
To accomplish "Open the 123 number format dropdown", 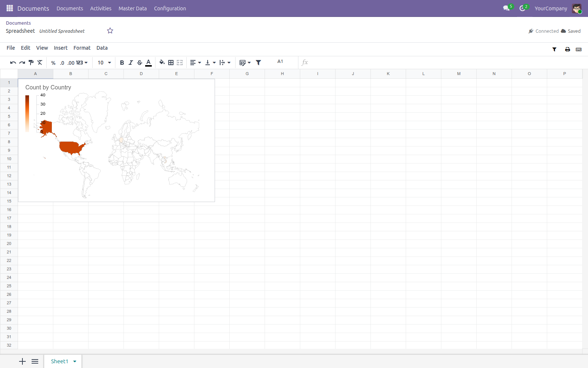I will [82, 63].
